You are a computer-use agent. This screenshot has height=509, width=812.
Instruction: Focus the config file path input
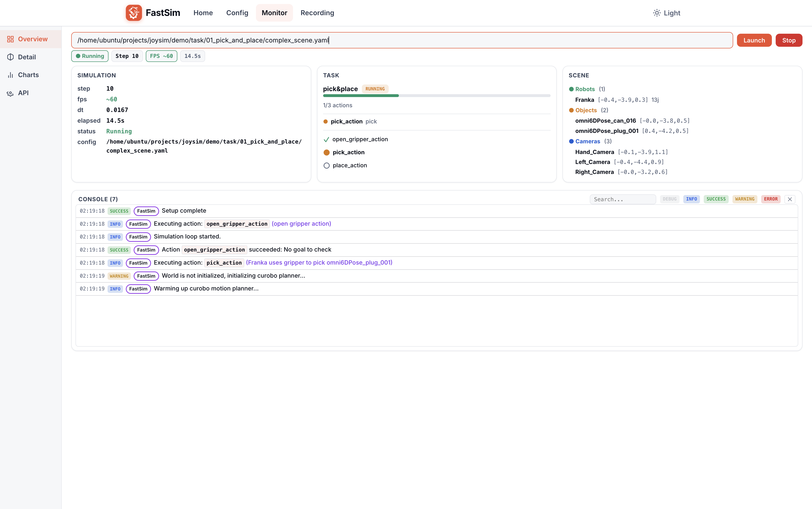402,40
